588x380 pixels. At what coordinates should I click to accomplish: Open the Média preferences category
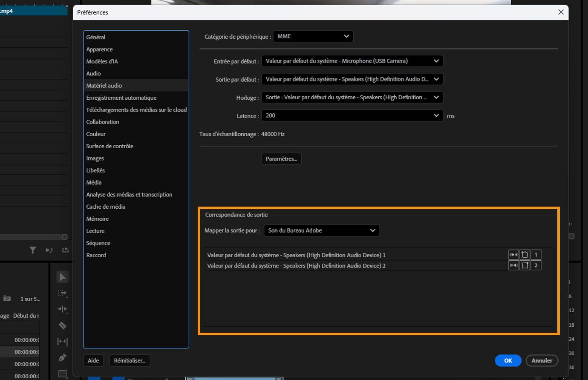pos(136,182)
